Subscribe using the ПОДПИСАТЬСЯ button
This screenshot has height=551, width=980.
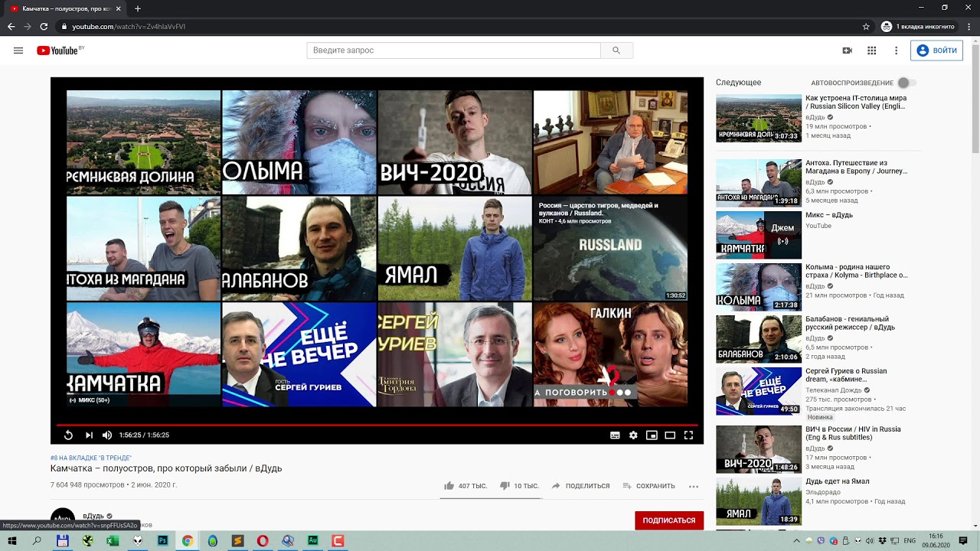point(669,520)
